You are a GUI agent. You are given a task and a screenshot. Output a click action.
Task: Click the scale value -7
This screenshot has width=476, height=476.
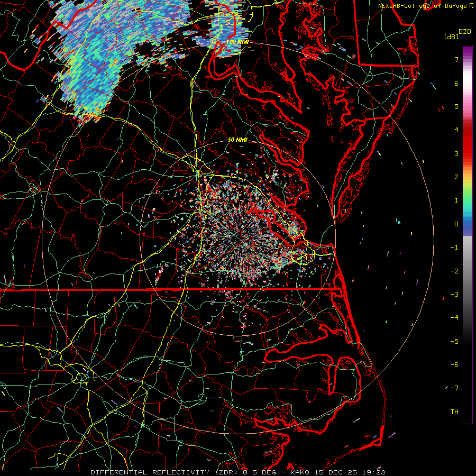point(454,388)
